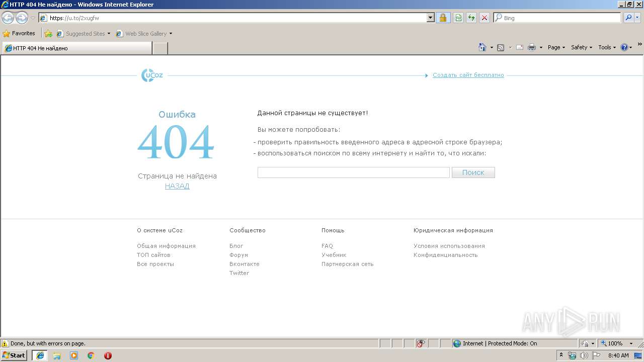Click the Поиск button
The height and width of the screenshot is (362, 644).
click(x=473, y=172)
